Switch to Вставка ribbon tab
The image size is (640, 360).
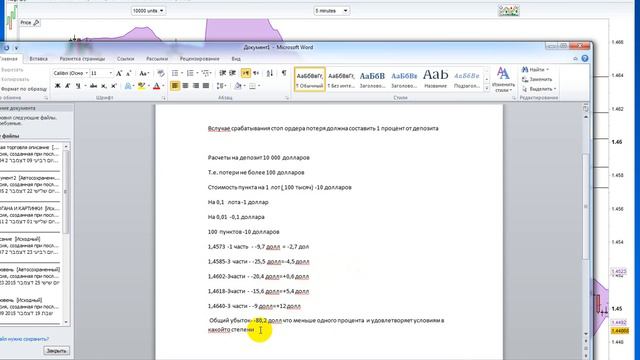[38, 59]
